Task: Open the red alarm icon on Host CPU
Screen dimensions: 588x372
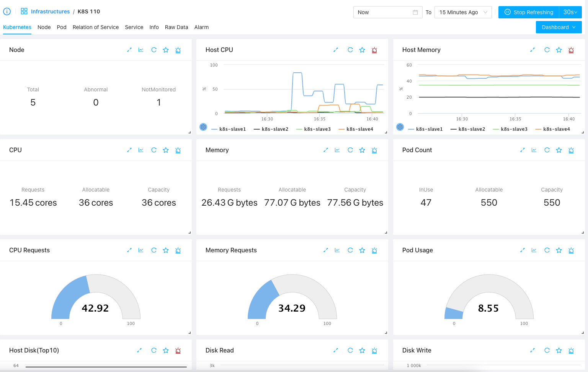Action: (x=374, y=50)
